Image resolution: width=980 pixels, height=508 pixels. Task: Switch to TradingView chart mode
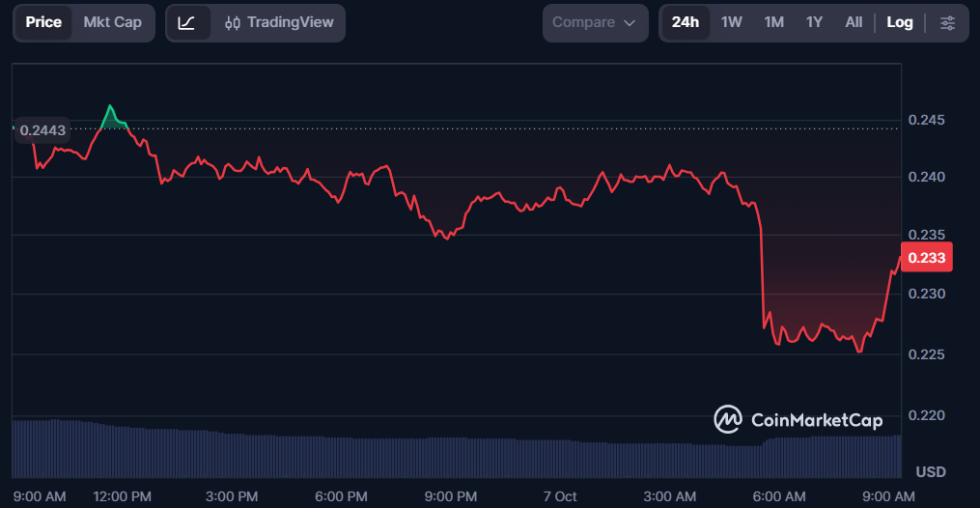(279, 23)
